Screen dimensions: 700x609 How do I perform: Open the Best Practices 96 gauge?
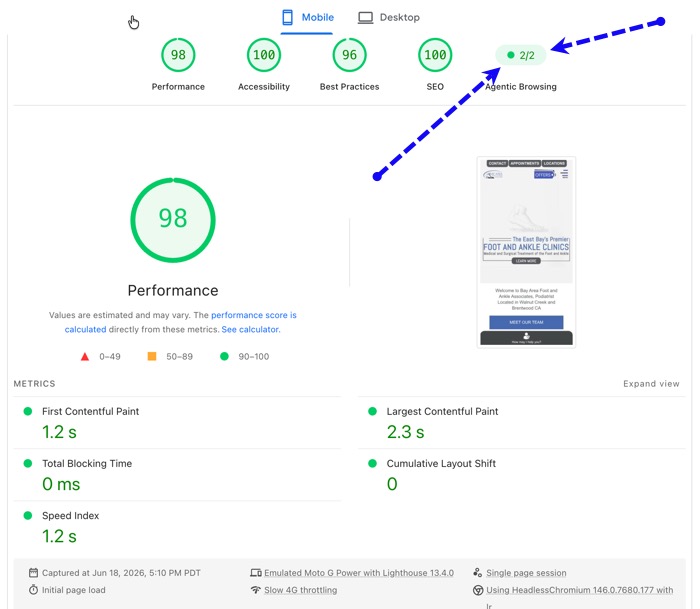pos(350,55)
